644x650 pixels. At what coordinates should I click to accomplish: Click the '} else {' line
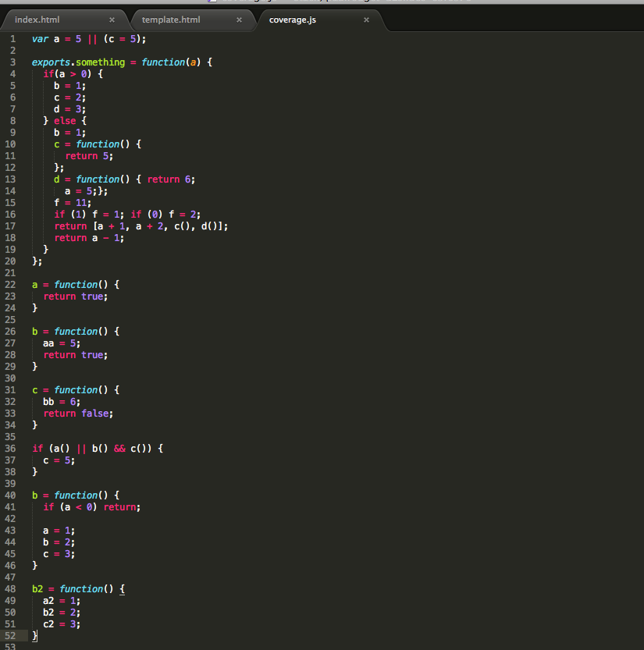pos(65,121)
